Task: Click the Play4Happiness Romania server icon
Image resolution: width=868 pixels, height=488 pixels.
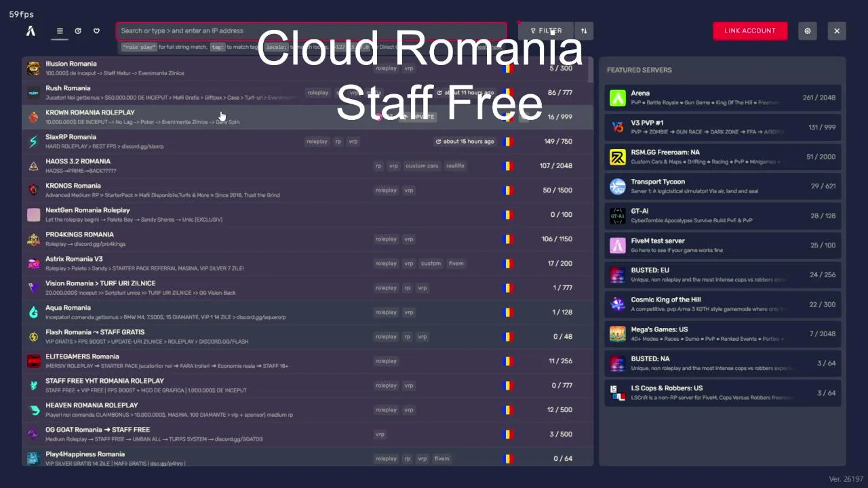Action: 33,458
